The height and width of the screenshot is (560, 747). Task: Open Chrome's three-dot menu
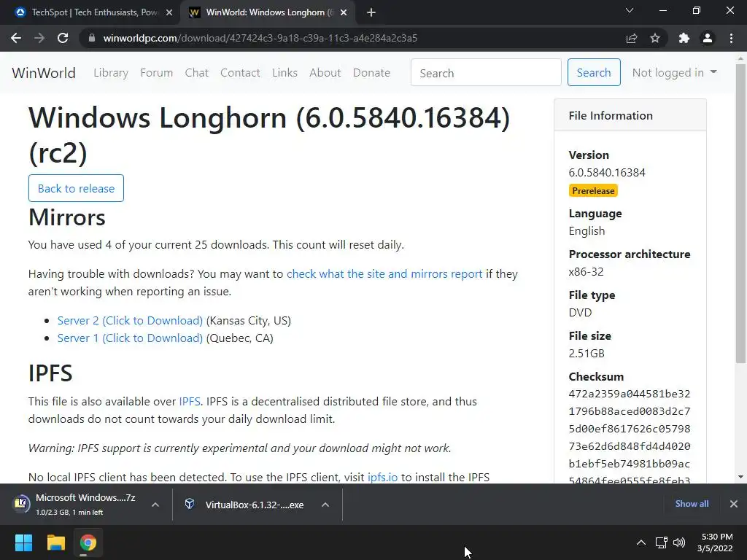pos(731,38)
